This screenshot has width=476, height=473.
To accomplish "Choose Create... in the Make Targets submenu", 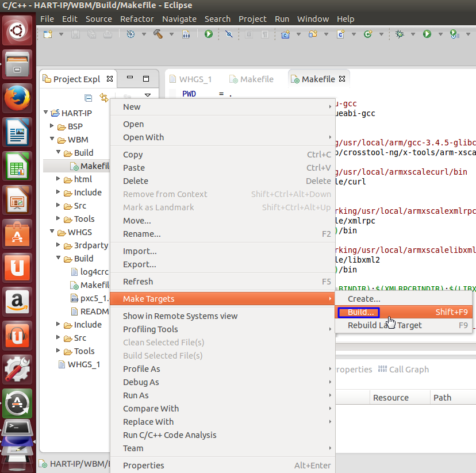I will pyautogui.click(x=404, y=299).
